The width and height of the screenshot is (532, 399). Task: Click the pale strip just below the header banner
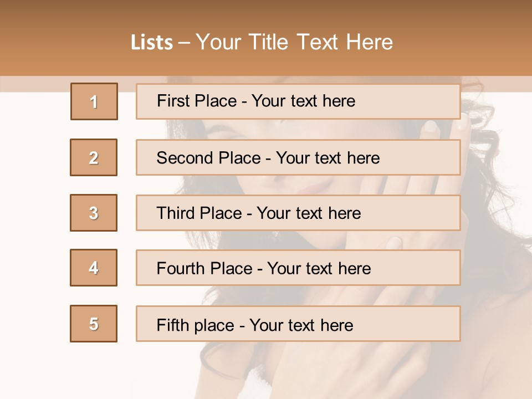click(33, 84)
